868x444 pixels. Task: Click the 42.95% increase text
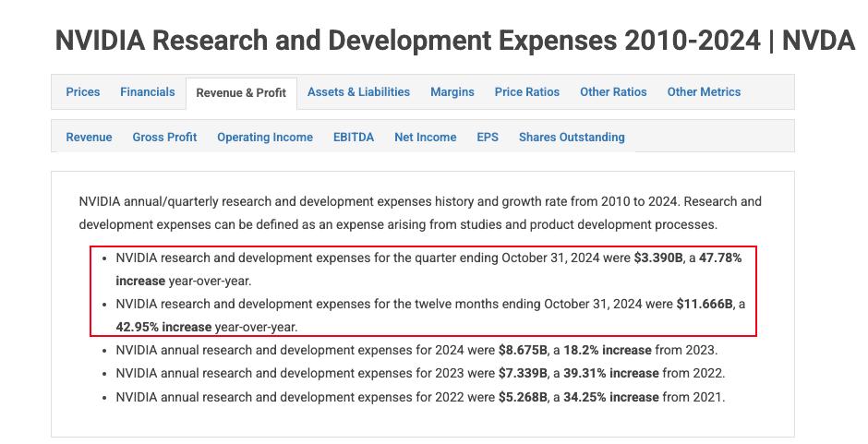point(163,327)
